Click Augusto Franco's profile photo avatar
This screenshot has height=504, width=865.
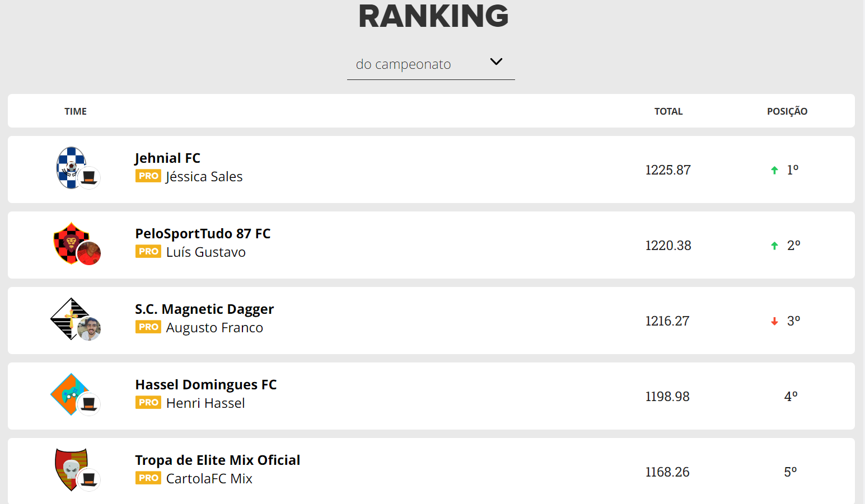(88, 329)
